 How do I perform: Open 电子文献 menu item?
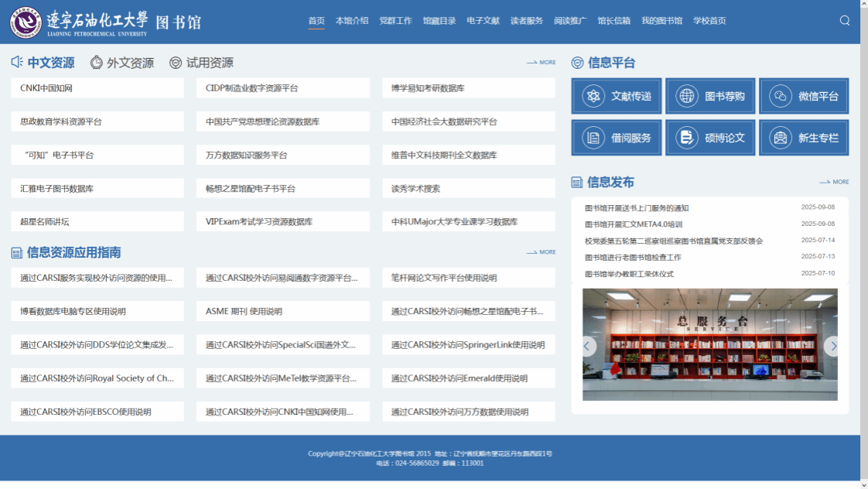(x=483, y=20)
